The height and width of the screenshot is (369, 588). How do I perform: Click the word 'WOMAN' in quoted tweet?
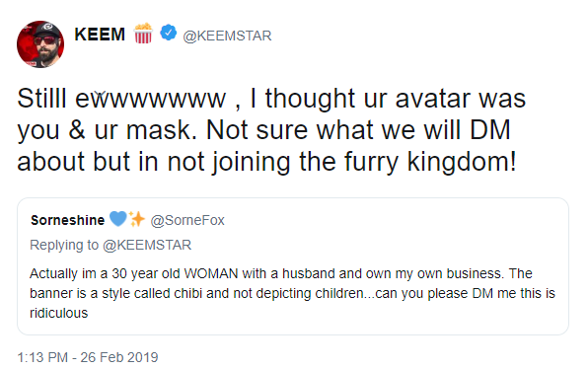[211, 273]
